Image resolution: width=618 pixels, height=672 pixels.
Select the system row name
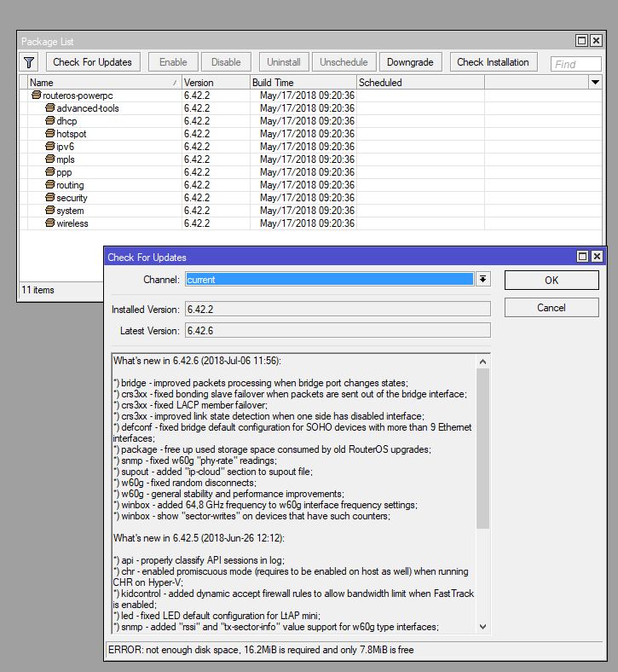[70, 211]
